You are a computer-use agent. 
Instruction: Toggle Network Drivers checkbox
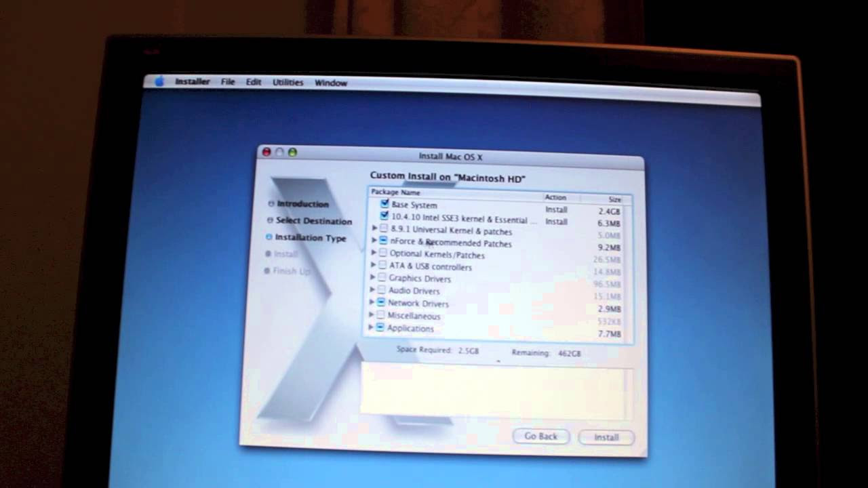pos(381,302)
